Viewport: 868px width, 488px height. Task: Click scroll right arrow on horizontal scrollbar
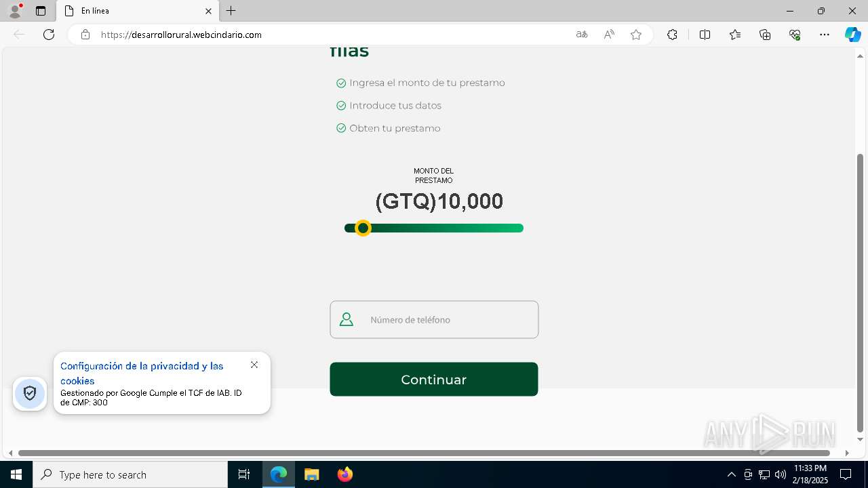(x=847, y=453)
